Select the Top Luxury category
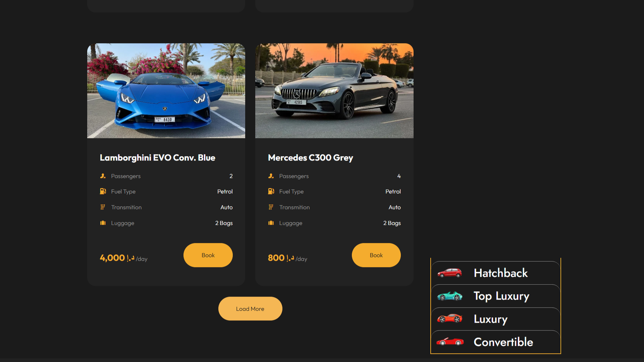Screen dimensions: 644x362 495,296
